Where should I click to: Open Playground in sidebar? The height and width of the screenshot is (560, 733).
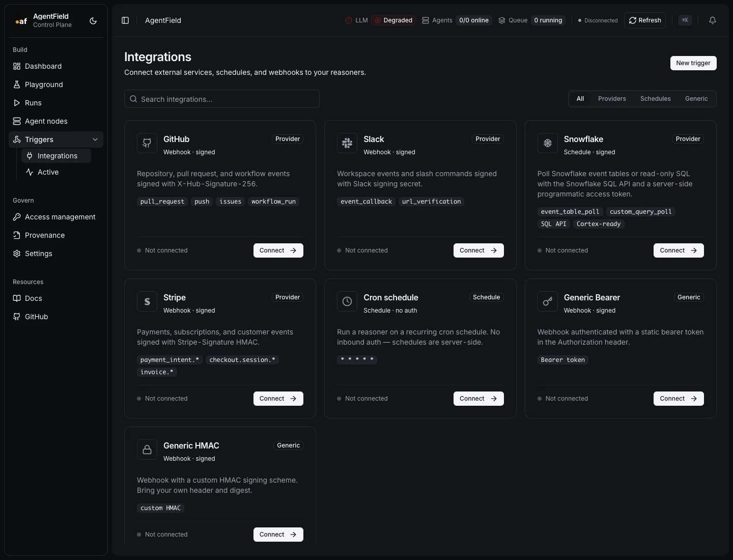(56, 85)
